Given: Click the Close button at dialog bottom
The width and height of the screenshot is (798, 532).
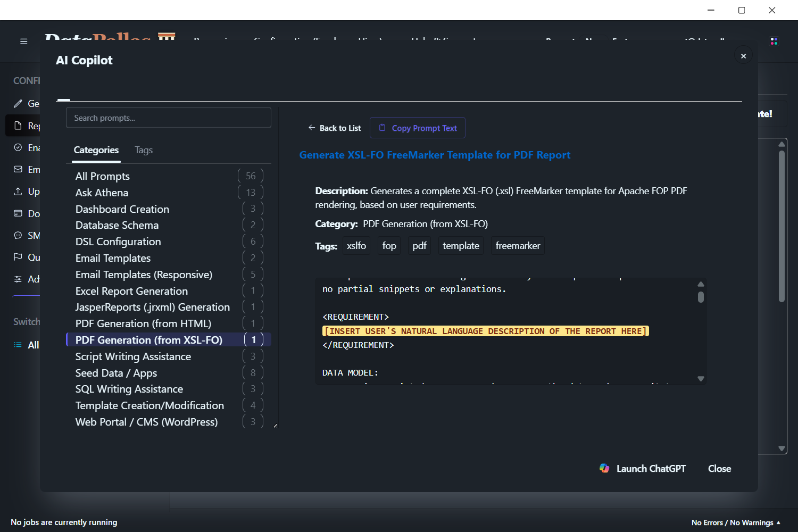Looking at the screenshot, I should [719, 468].
